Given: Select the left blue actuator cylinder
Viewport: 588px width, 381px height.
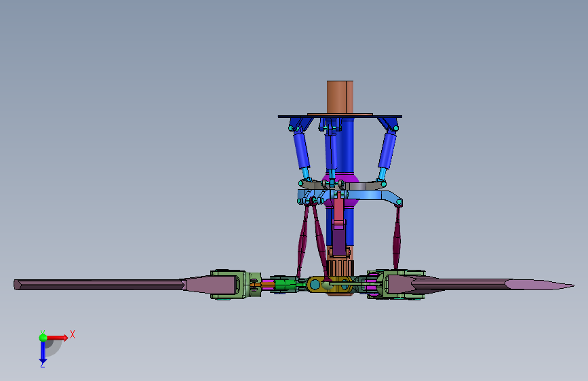Looking at the screenshot, I should (x=302, y=150).
